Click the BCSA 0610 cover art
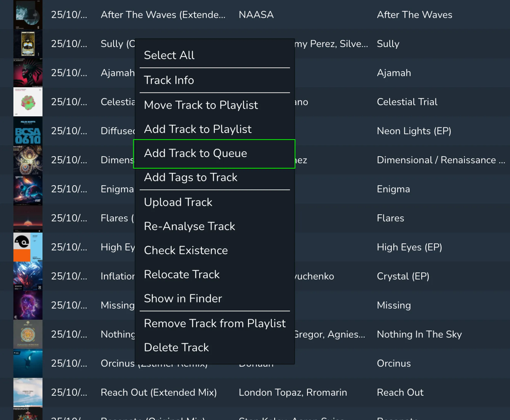Screen dimensions: 510x420 click(x=28, y=131)
